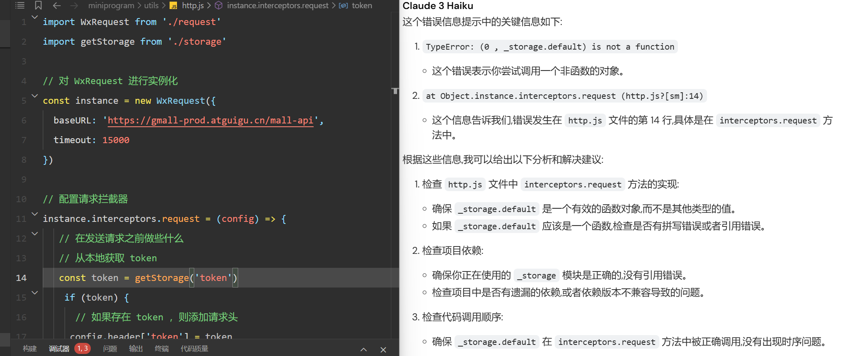
Task: Switch to the 终端 tab
Action: [x=162, y=349]
